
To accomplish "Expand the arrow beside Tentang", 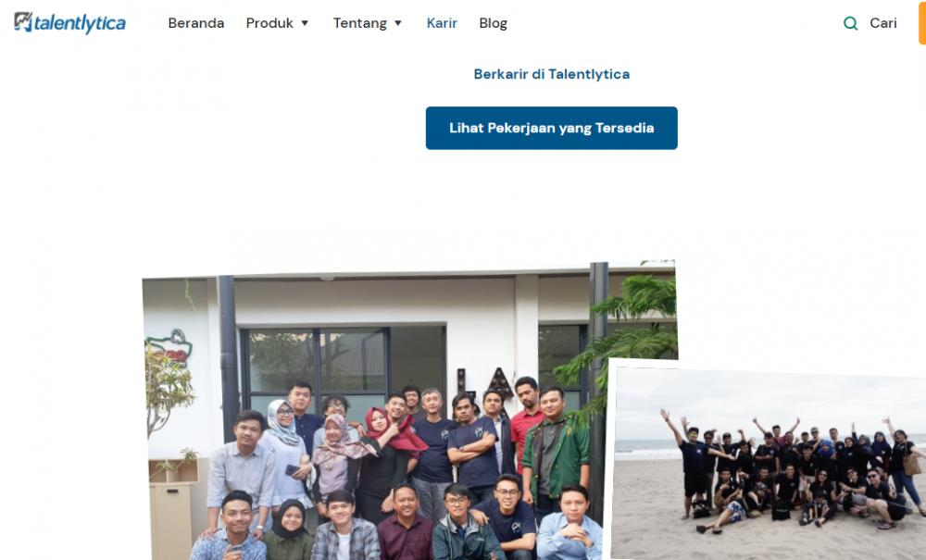I will pos(398,23).
